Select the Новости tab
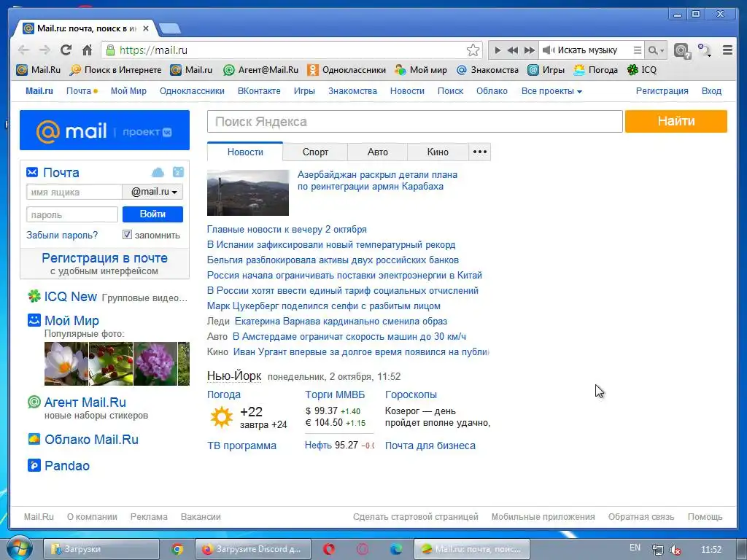The height and width of the screenshot is (560, 747). coord(245,152)
